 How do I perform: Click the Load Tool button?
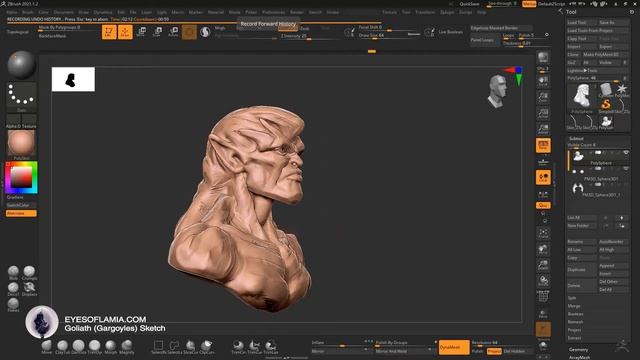[581, 22]
